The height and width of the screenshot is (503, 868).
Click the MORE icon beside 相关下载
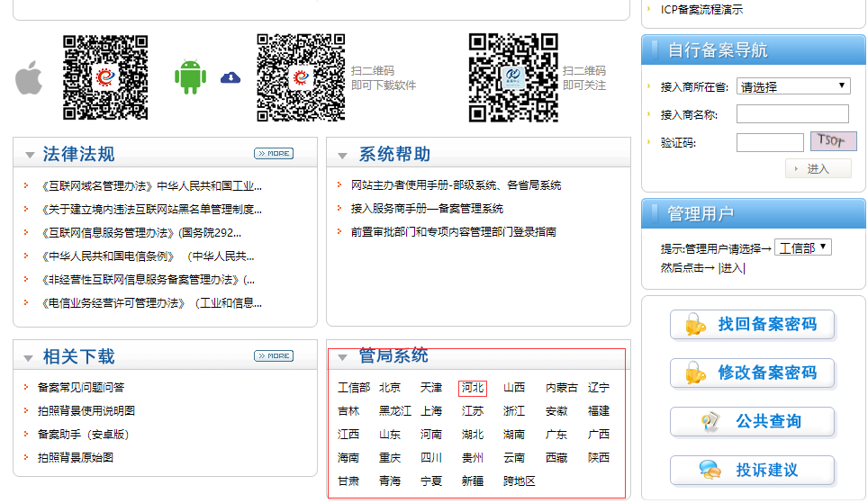click(274, 356)
